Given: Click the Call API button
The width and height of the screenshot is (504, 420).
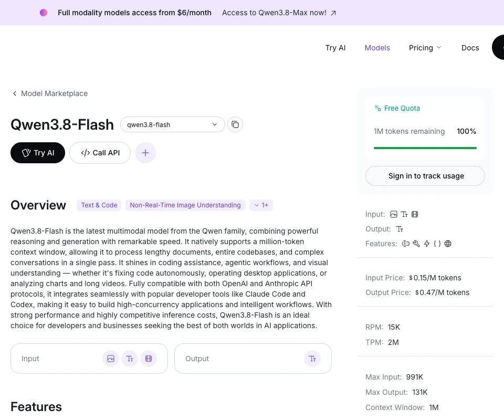Looking at the screenshot, I should tap(100, 153).
